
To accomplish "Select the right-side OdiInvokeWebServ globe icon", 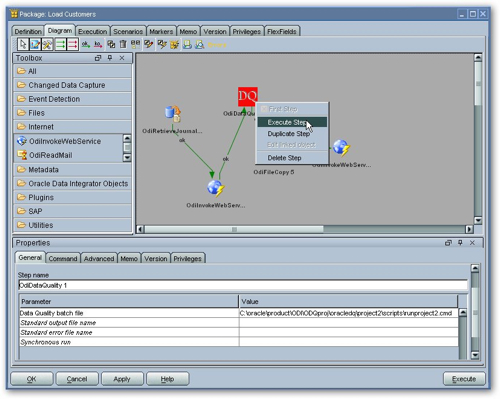I will tap(341, 148).
